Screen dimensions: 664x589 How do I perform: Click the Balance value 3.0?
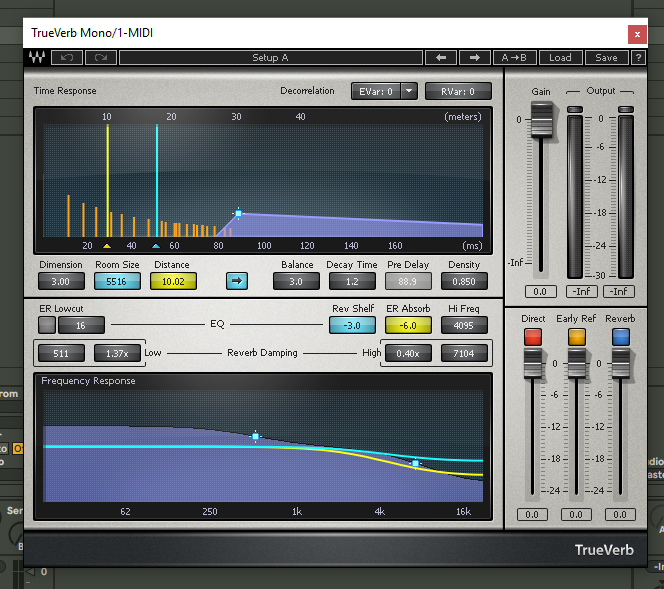[296, 281]
